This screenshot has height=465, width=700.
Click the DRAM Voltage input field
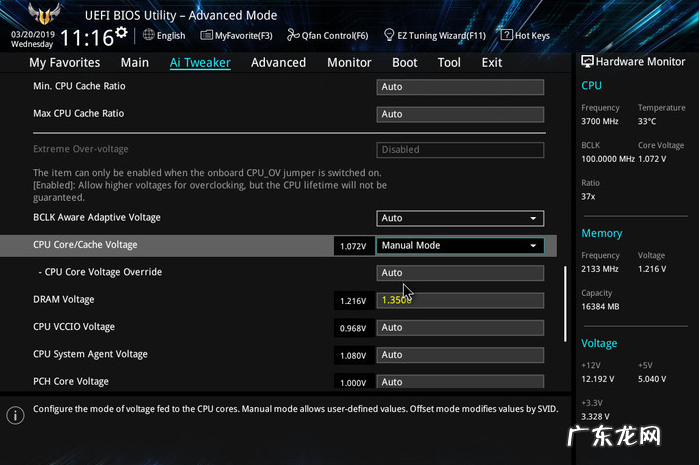tap(460, 300)
